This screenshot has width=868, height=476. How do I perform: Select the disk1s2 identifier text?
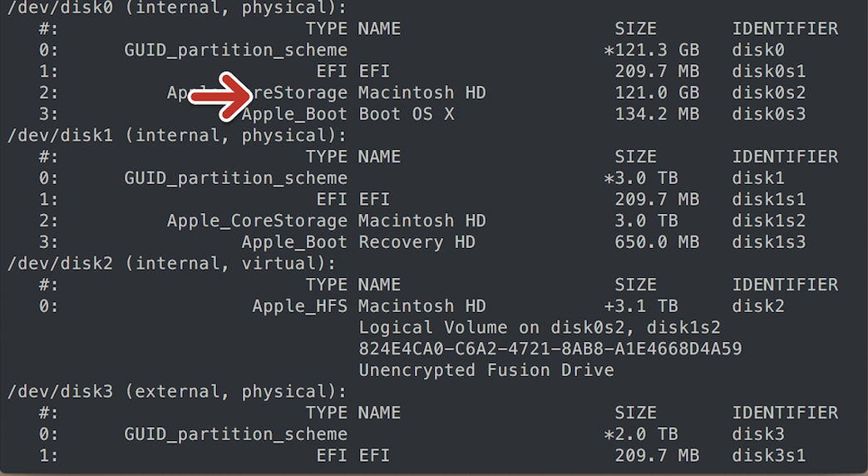768,221
